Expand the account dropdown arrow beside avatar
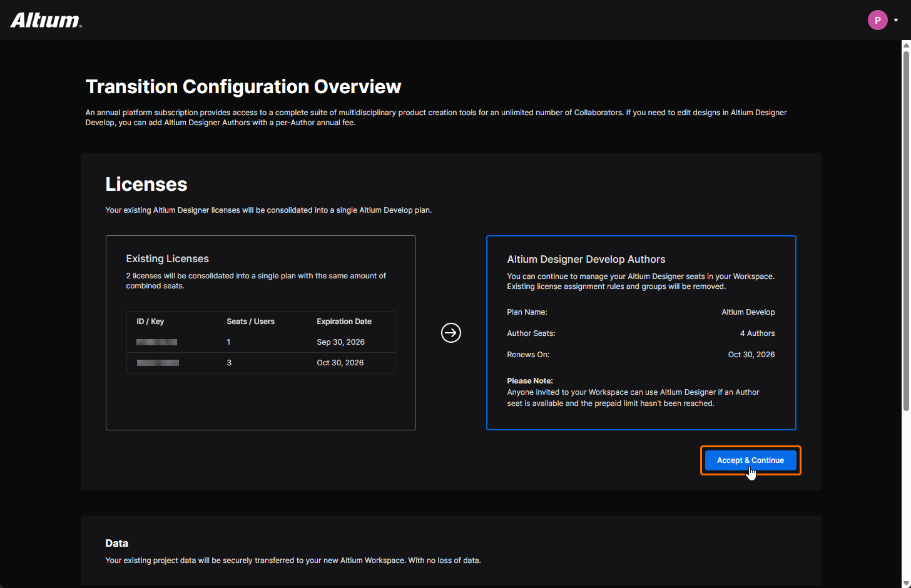 896,20
